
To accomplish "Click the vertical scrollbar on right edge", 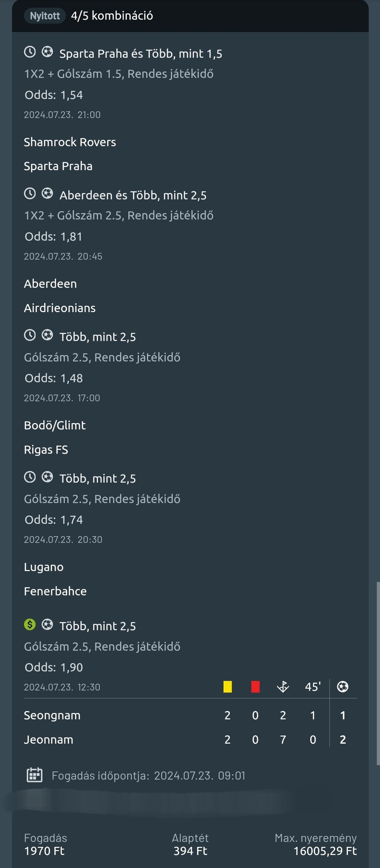I will pos(378,673).
